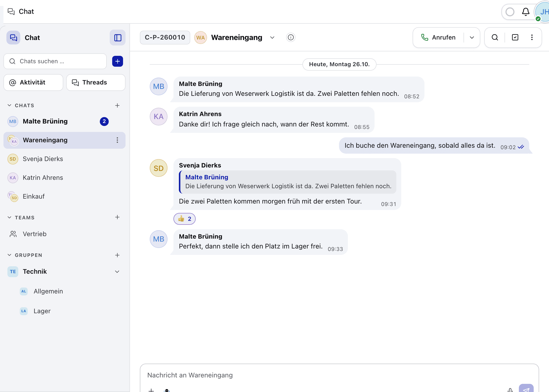This screenshot has width=549, height=392.
Task: Click the Chat icon in sidebar header
Action: (x=13, y=38)
